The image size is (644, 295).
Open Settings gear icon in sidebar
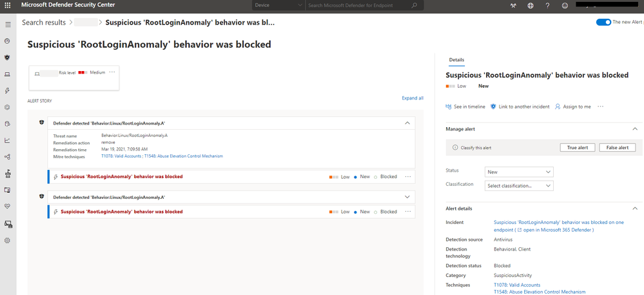7,240
